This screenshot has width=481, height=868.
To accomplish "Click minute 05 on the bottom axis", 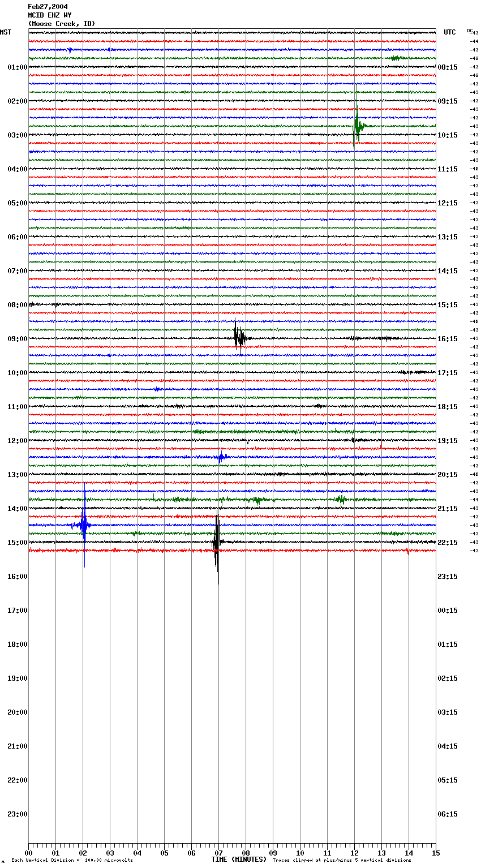I will point(164,853).
